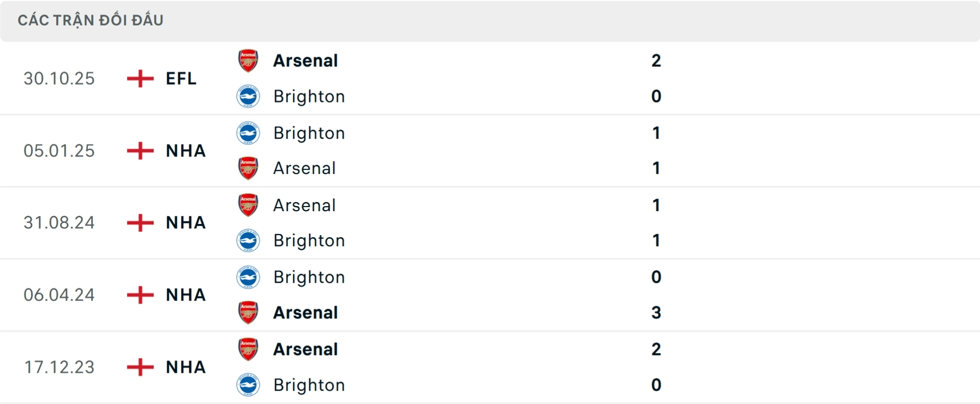Select the England flag next to the 17.12.23 match
Image resolution: width=980 pixels, height=404 pixels.
pos(139,367)
